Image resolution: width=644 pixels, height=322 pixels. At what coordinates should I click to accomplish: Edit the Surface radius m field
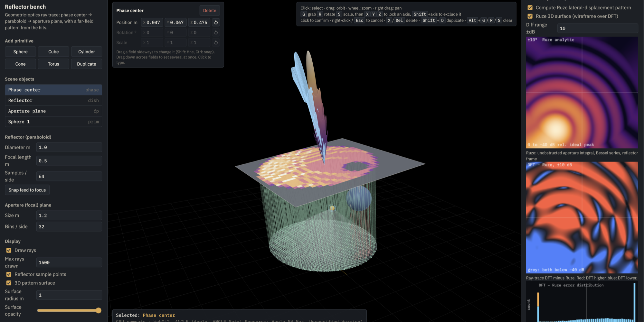pos(69,295)
